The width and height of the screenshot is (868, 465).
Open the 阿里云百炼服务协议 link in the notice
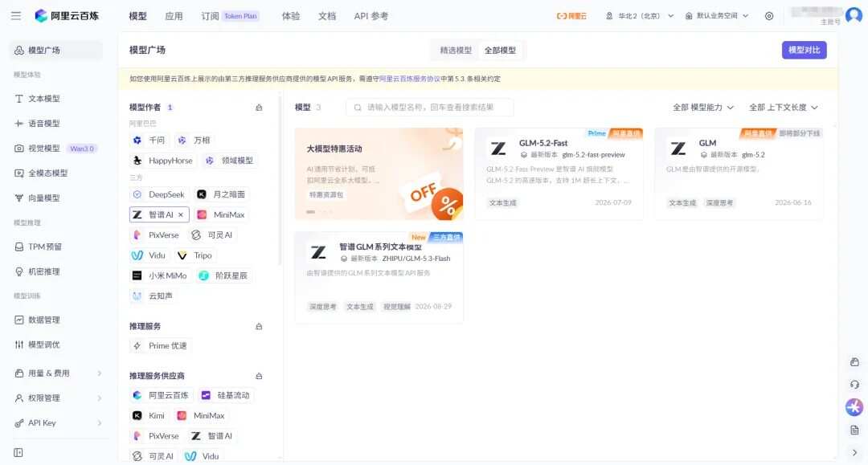[x=410, y=79]
